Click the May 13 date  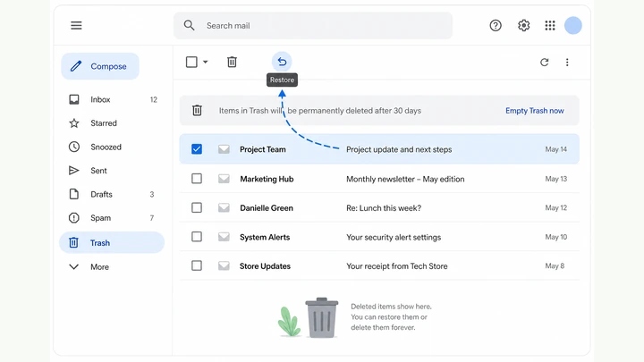(556, 179)
